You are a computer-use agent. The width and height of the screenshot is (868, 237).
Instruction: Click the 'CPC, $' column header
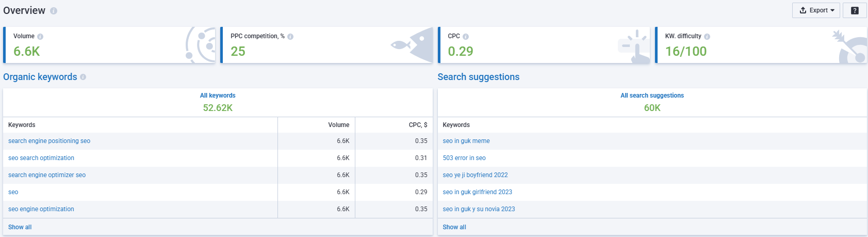[x=418, y=125]
